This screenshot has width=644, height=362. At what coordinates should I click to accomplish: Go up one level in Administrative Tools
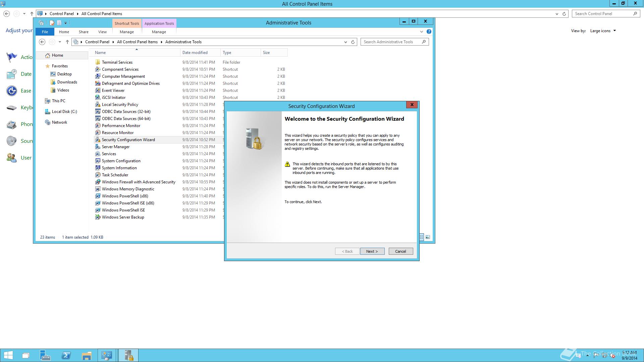(x=67, y=42)
